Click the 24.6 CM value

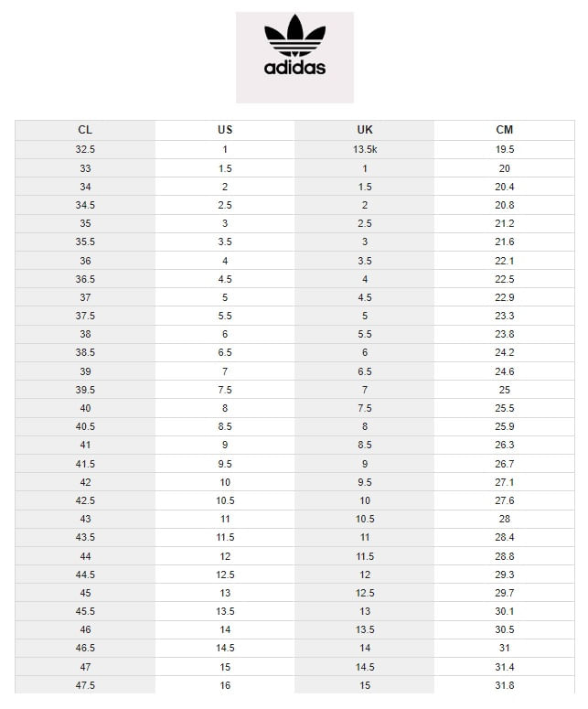click(505, 371)
